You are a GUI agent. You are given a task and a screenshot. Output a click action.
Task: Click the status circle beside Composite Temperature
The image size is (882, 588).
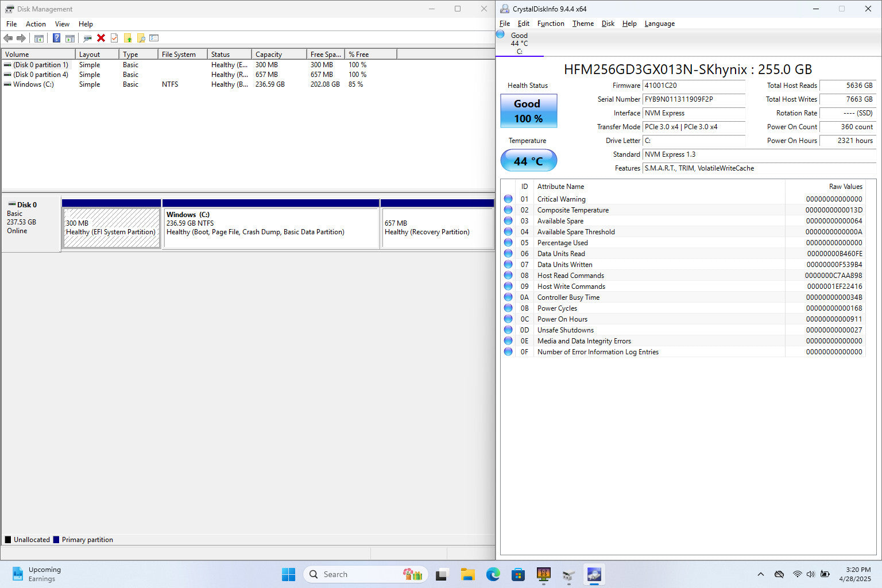click(x=508, y=210)
